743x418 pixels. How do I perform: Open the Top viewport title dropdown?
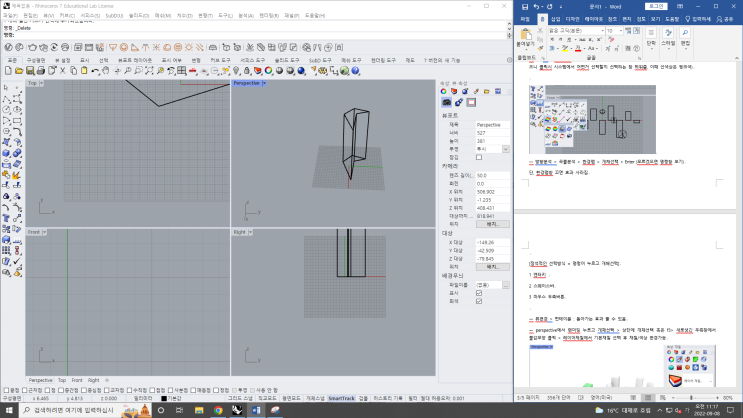click(x=34, y=83)
